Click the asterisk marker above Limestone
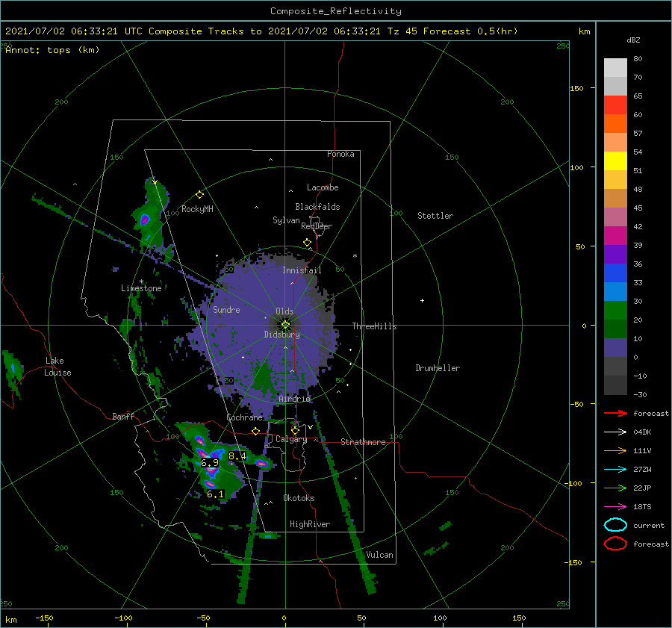 pyautogui.click(x=141, y=282)
